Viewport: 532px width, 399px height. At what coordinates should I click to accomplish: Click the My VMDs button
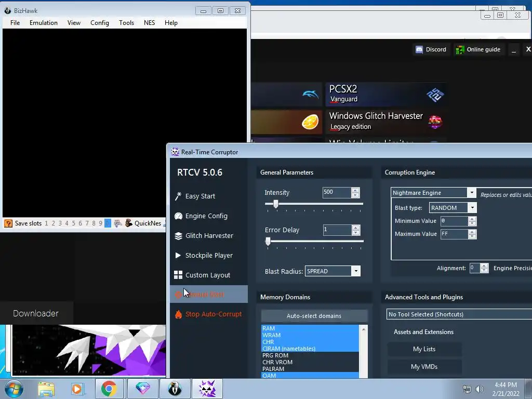[424, 367]
